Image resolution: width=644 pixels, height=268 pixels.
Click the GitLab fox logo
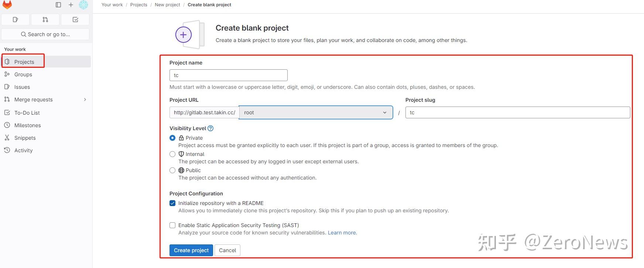point(7,5)
